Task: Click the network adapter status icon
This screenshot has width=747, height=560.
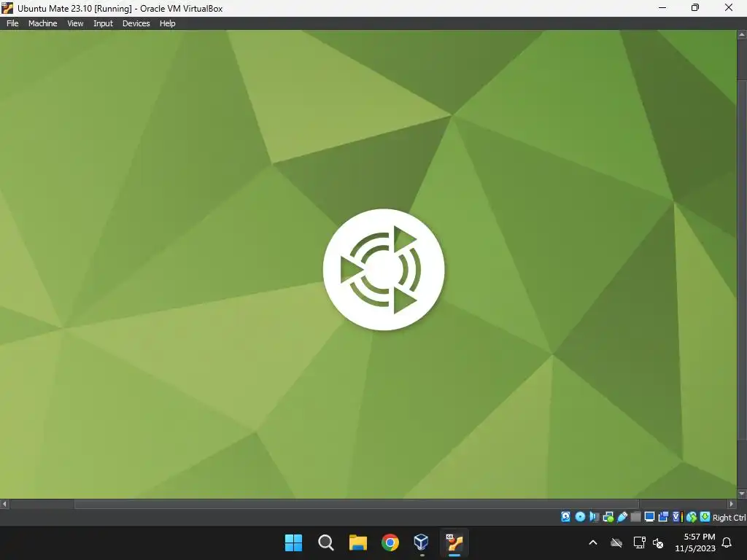Action: coord(608,517)
